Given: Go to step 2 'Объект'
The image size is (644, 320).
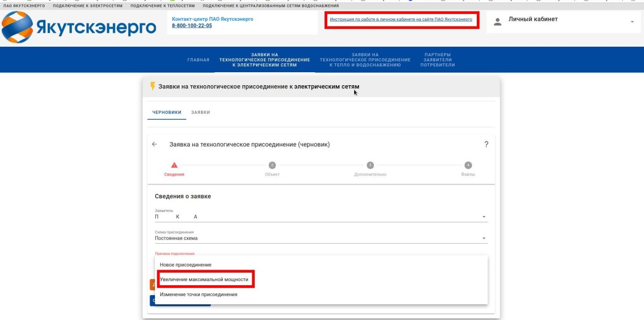Looking at the screenshot, I should 272,165.
